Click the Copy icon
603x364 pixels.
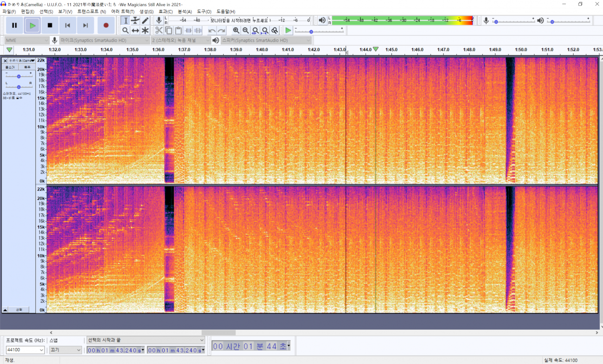click(169, 31)
